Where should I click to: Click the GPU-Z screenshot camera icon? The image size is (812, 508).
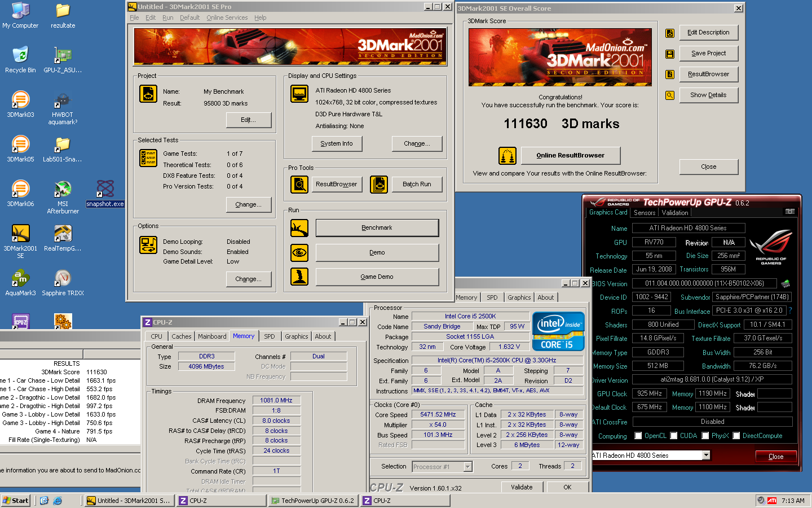790,212
